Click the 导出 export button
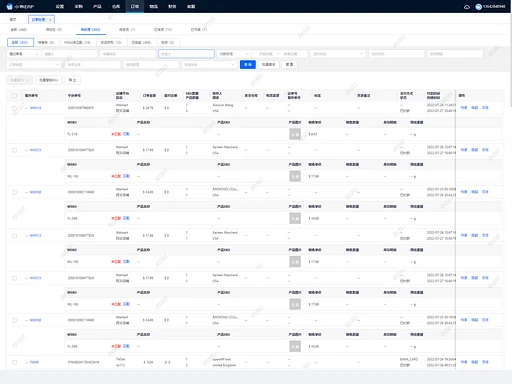The width and height of the screenshot is (512, 384). [x=72, y=80]
